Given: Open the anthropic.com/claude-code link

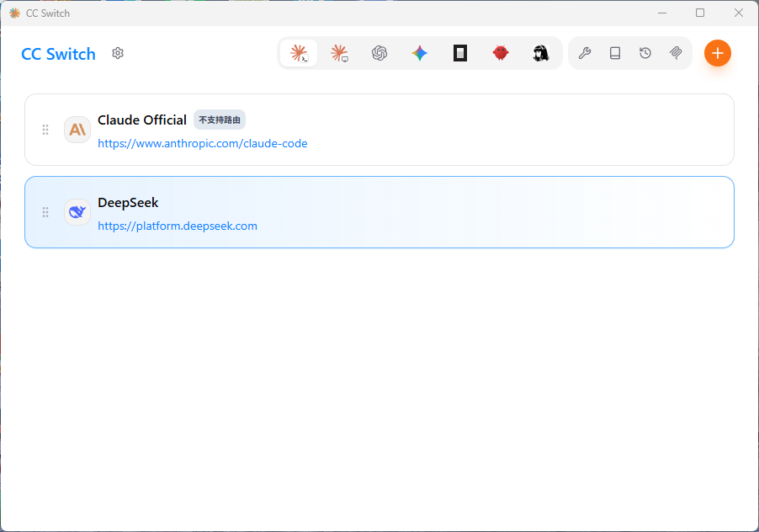Looking at the screenshot, I should pos(202,143).
